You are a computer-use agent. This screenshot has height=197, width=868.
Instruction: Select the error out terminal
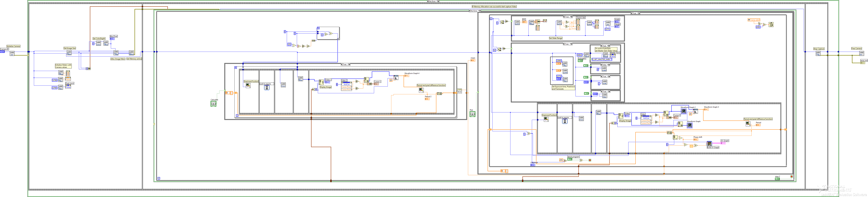click(x=863, y=63)
